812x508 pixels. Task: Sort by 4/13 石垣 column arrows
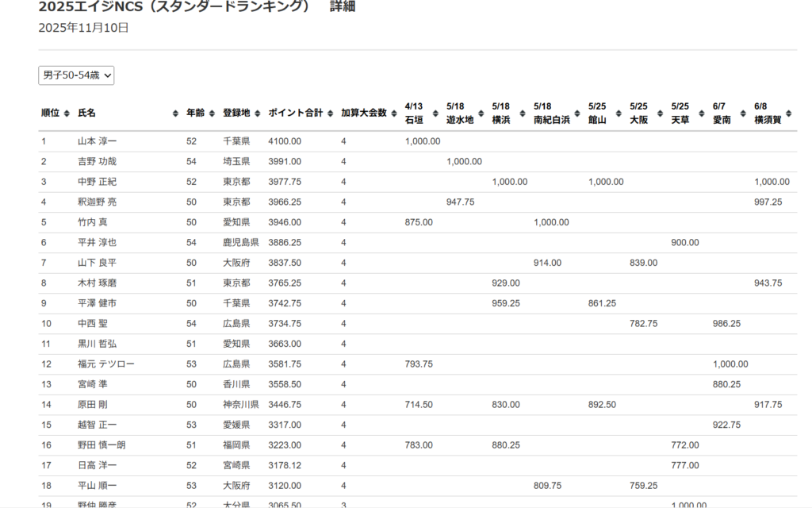[x=435, y=114]
